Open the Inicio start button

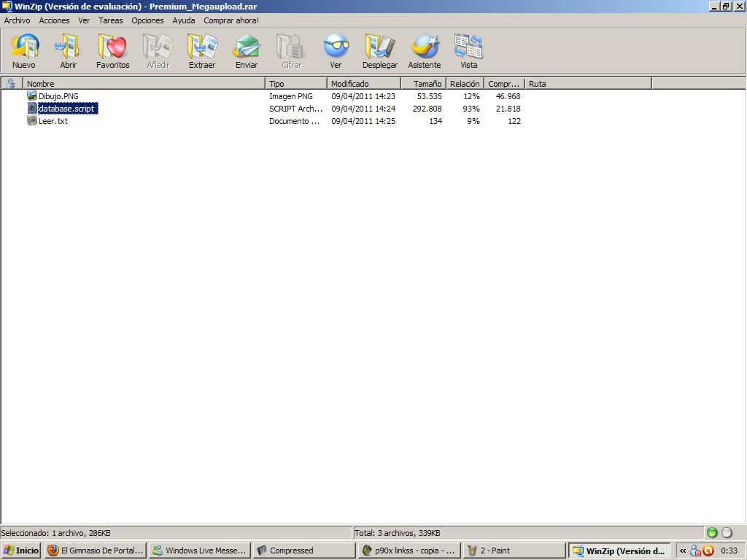point(21,551)
